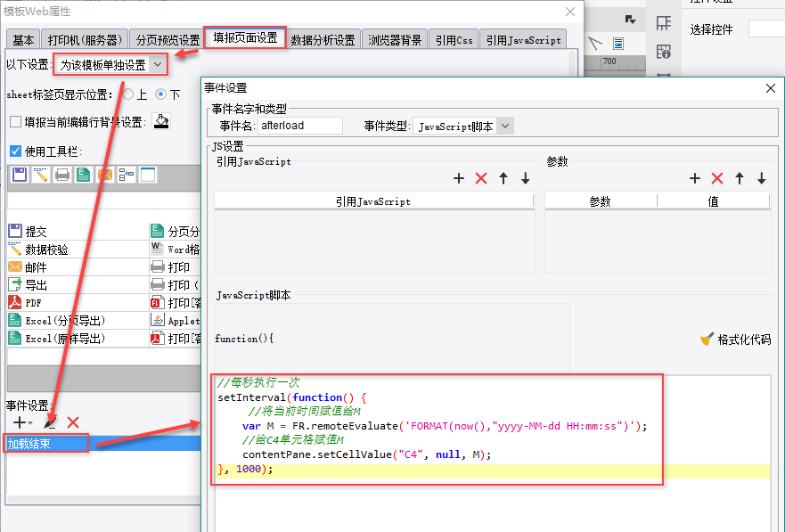Open the 引用Css tab
Viewport: 785px width, 532px height.
pyautogui.click(x=454, y=39)
